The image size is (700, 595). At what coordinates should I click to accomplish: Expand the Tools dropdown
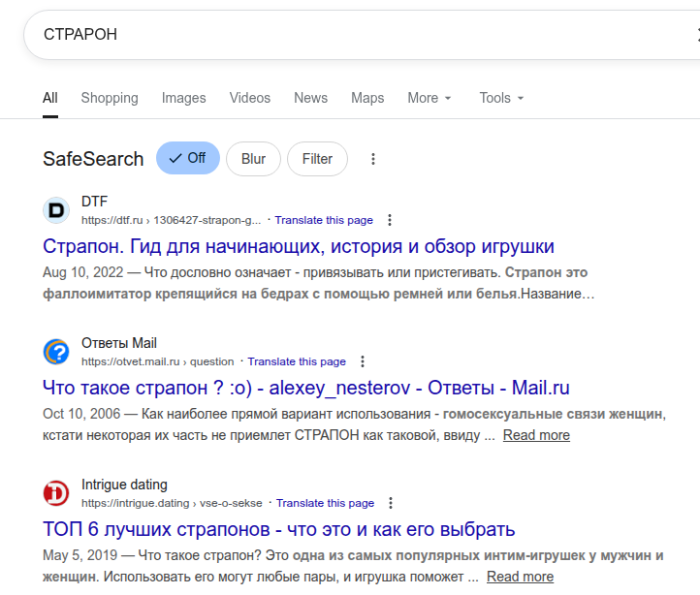(x=501, y=98)
